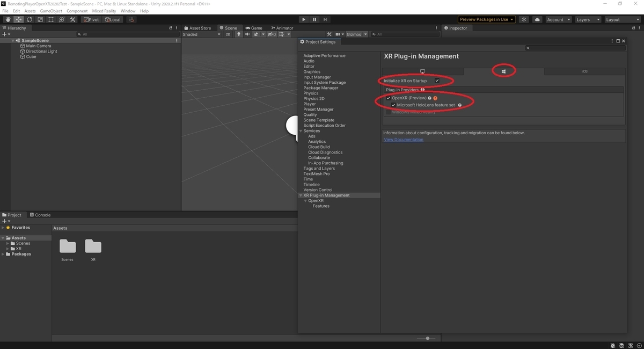Open the Collab sun icon

(524, 19)
